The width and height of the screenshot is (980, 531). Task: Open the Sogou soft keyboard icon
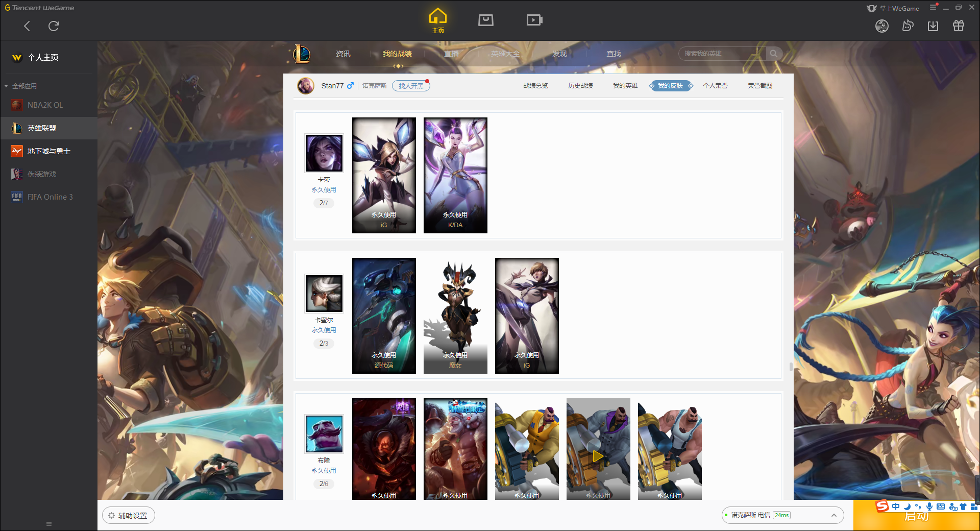[941, 506]
